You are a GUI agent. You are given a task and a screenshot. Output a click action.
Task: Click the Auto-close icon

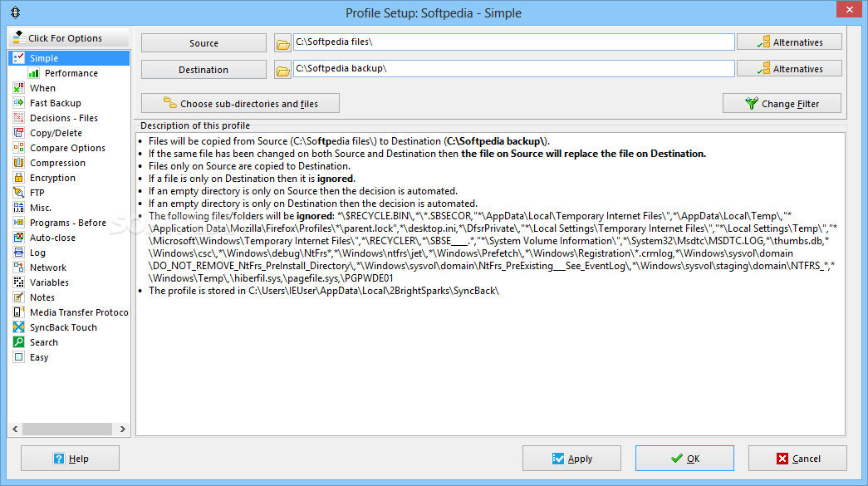click(x=19, y=237)
